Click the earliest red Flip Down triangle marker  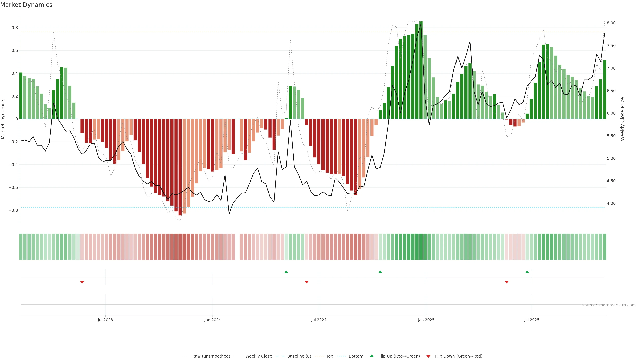tap(82, 282)
